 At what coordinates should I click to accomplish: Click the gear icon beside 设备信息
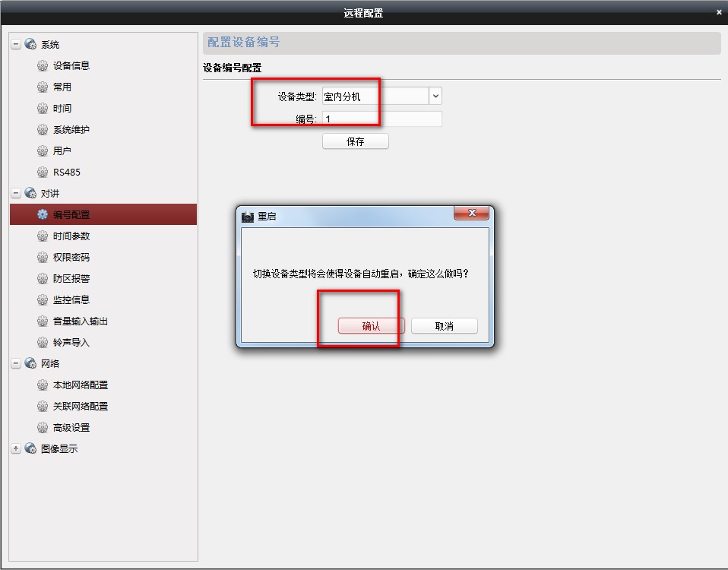coord(43,66)
